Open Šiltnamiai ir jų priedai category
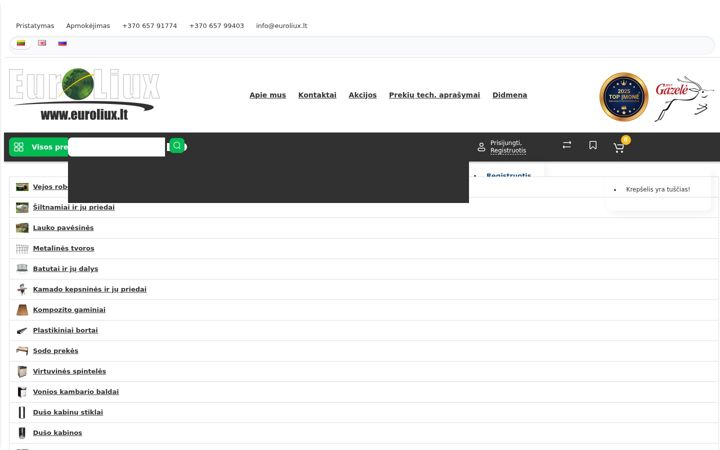The image size is (720, 450). tap(74, 208)
